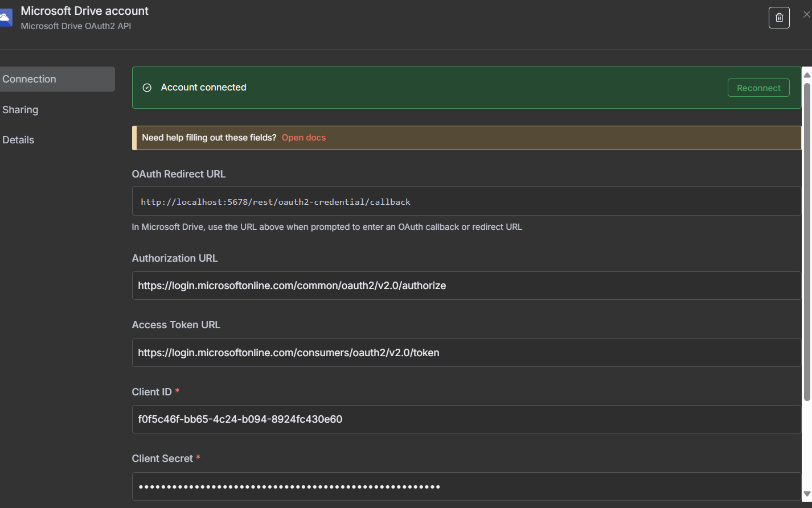Click the Client ID input field

(x=466, y=419)
